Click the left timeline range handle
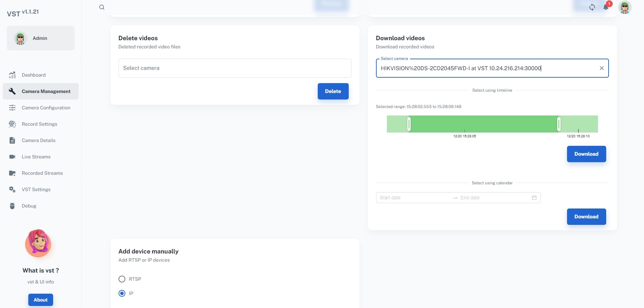The width and height of the screenshot is (644, 308). click(x=409, y=124)
